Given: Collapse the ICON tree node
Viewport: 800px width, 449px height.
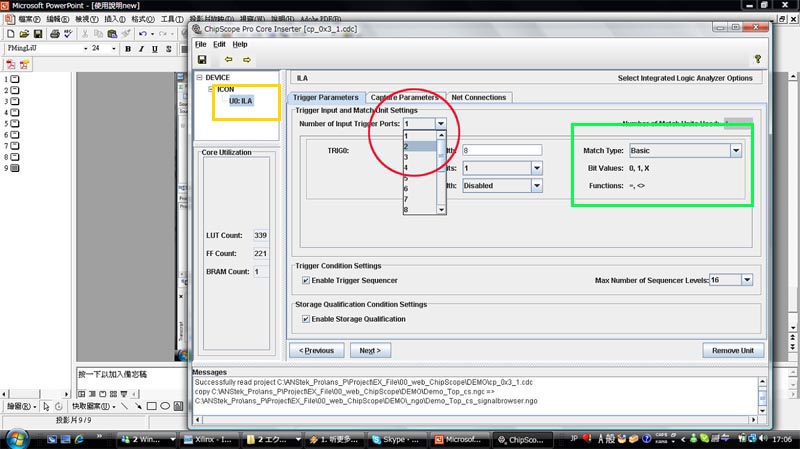Looking at the screenshot, I should point(211,89).
